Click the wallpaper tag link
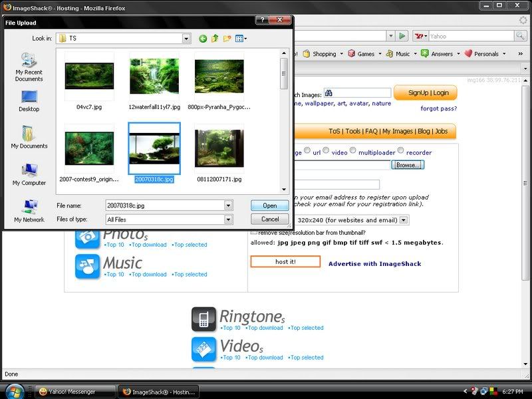This screenshot has width=532, height=399. point(319,104)
